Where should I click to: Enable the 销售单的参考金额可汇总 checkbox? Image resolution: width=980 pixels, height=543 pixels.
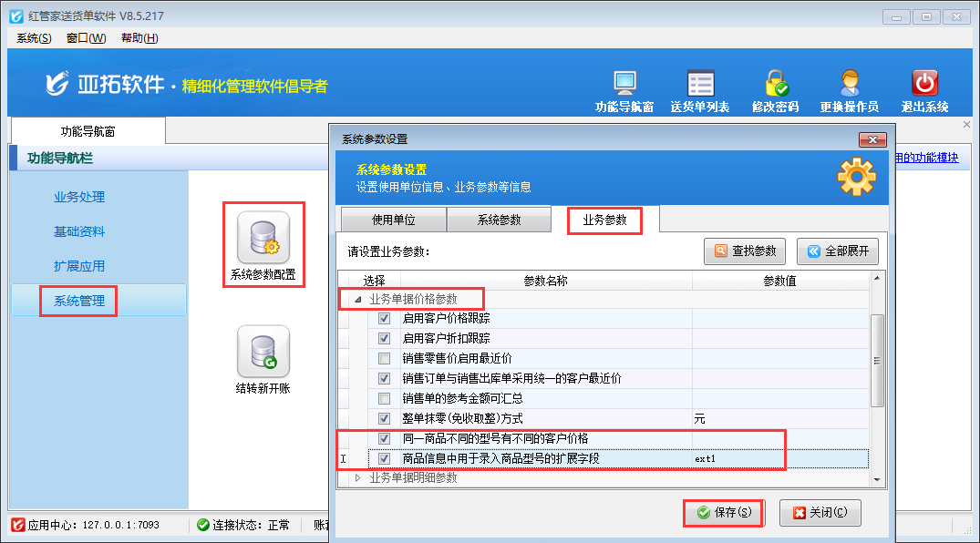(x=384, y=399)
